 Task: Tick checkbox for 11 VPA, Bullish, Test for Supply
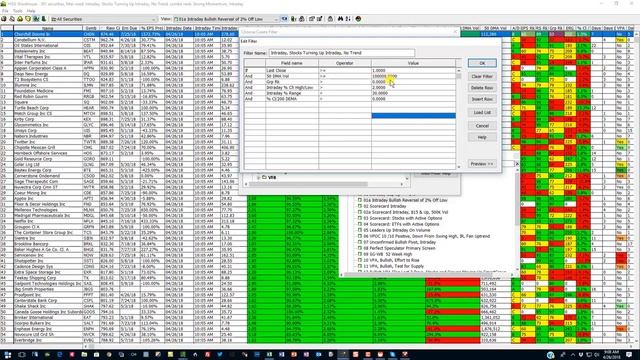tap(360, 266)
